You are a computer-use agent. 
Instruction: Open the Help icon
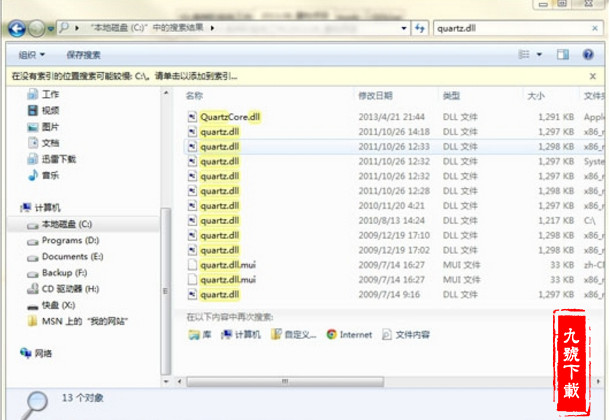point(588,54)
